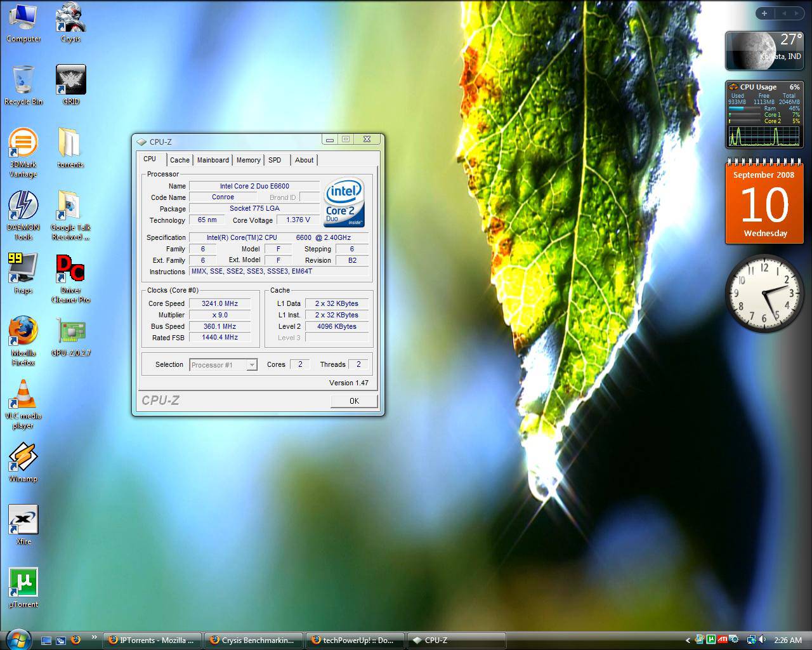Switch to the Cache tab

pos(180,160)
